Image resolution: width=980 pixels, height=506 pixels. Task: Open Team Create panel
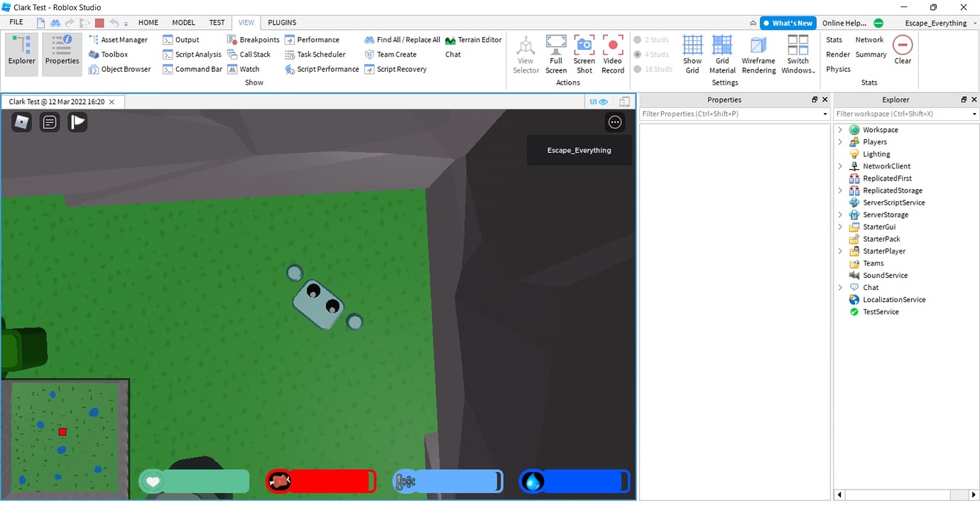click(390, 54)
